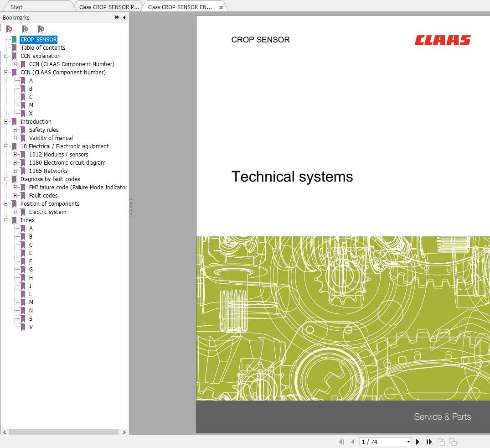Select the Table of contents bookmark
The width and height of the screenshot is (490, 448).
click(x=43, y=47)
